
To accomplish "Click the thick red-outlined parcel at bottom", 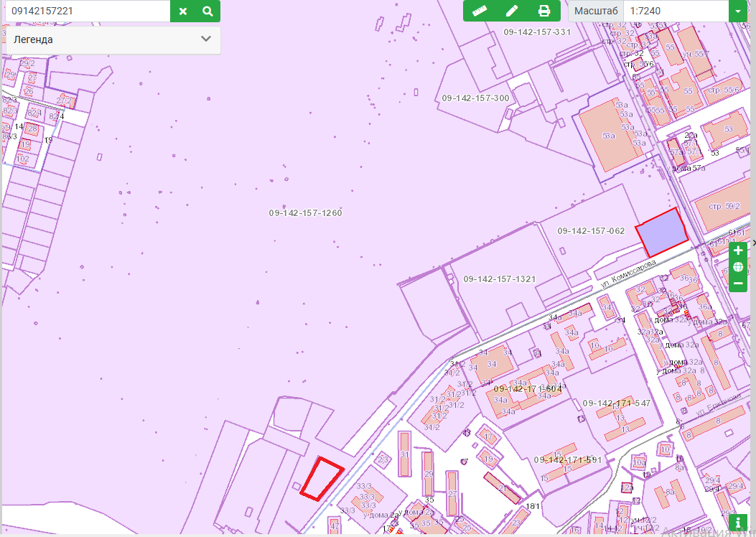I will click(321, 478).
